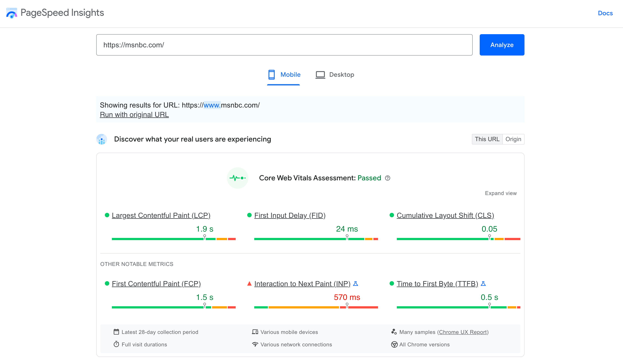Viewport: 623px width, 364px height.
Task: Toggle to This URL view
Action: [x=486, y=139]
